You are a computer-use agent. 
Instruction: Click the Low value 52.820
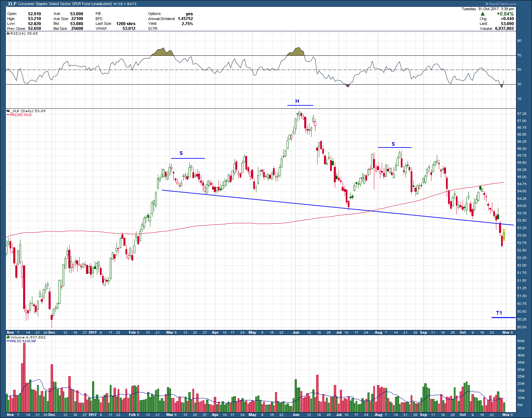point(34,23)
